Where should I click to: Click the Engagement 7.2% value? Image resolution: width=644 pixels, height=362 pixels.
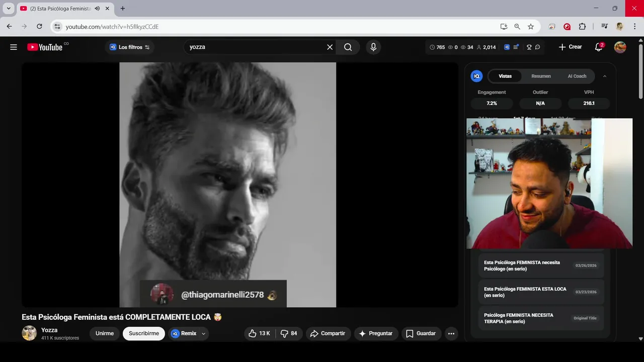point(492,103)
